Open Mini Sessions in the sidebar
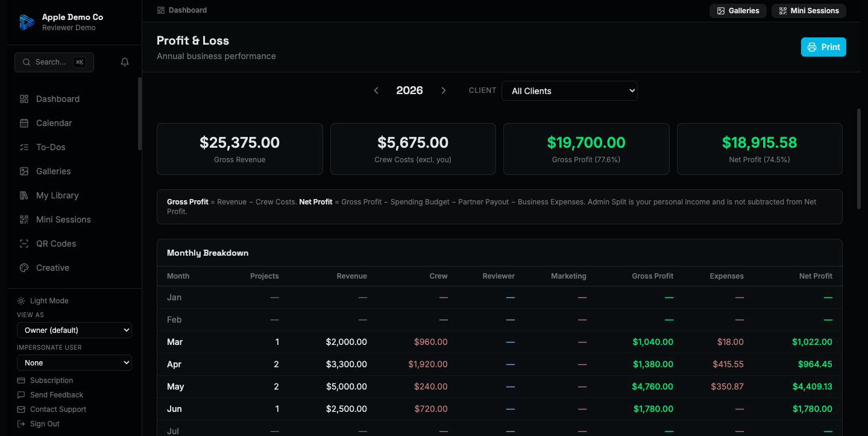 coord(63,220)
